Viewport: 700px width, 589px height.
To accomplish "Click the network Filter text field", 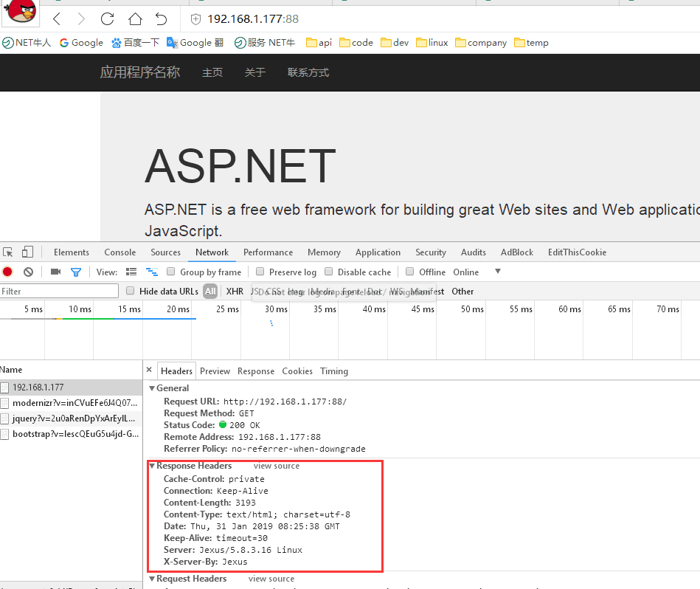I will (59, 292).
